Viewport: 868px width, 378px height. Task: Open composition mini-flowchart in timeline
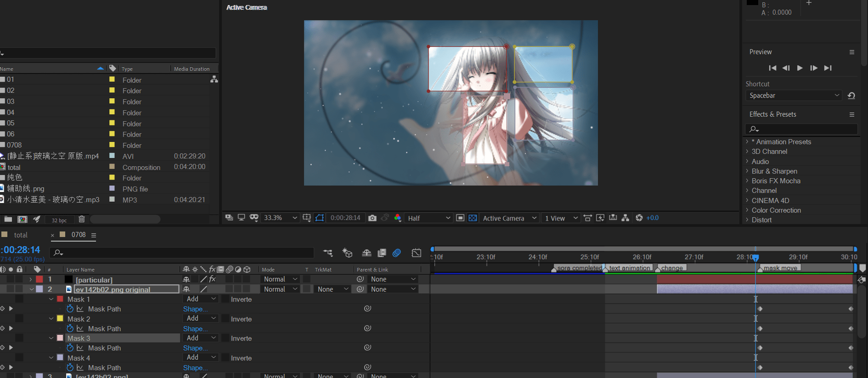coord(328,253)
